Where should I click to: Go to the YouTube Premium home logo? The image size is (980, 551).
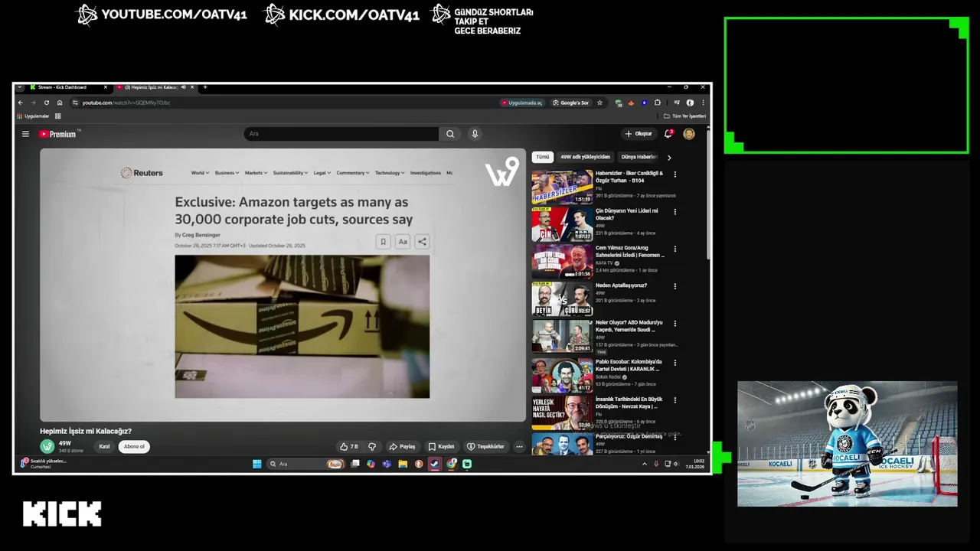58,134
